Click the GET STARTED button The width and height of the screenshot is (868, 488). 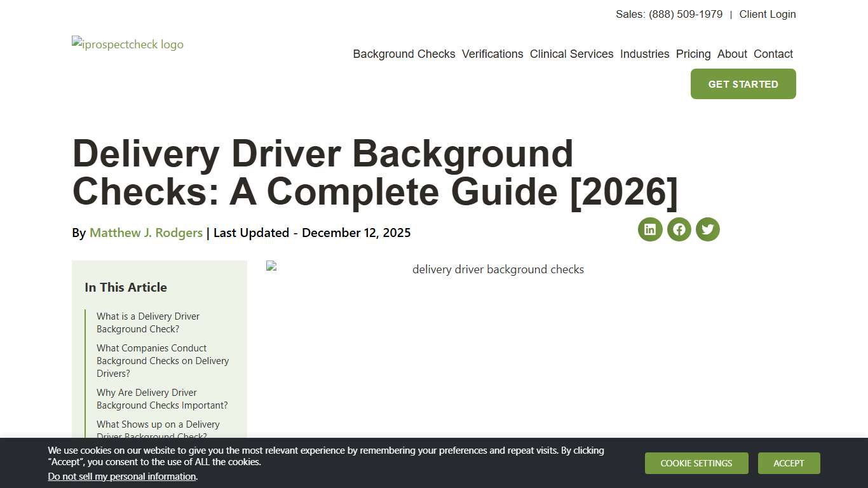coord(743,83)
